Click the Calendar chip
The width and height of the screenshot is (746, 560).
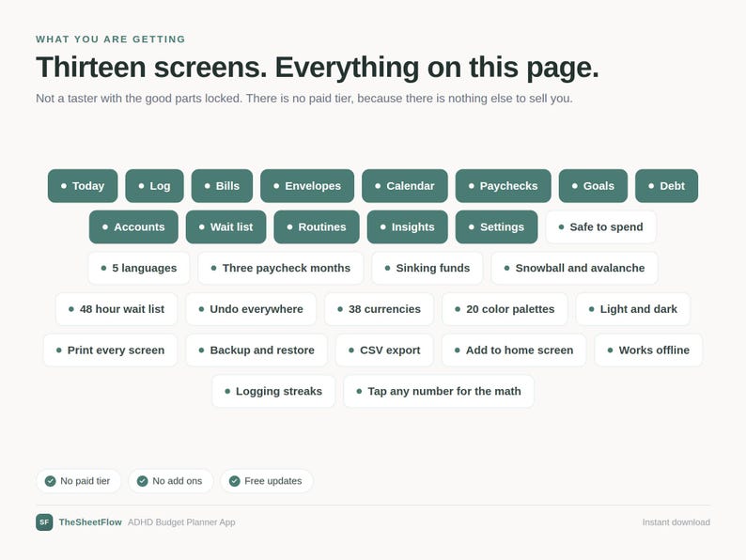(x=405, y=185)
